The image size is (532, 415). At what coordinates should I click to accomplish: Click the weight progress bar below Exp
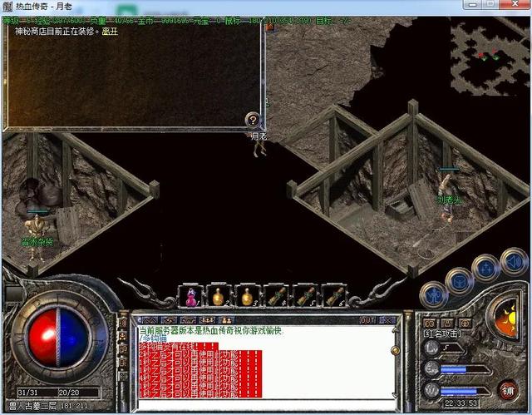pyautogui.click(x=464, y=391)
